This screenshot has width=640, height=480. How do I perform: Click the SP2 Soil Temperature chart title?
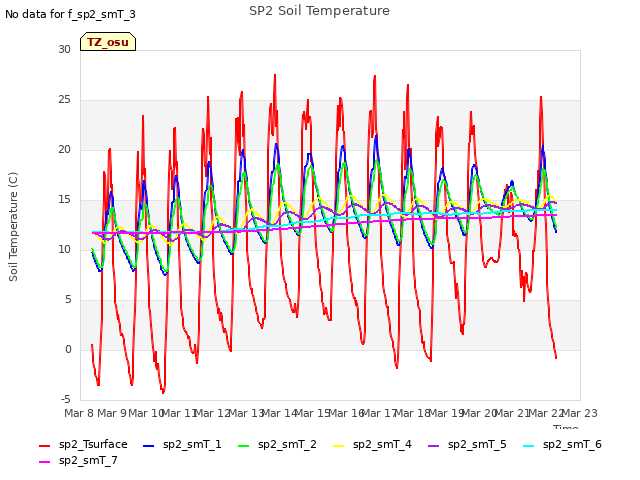click(319, 11)
